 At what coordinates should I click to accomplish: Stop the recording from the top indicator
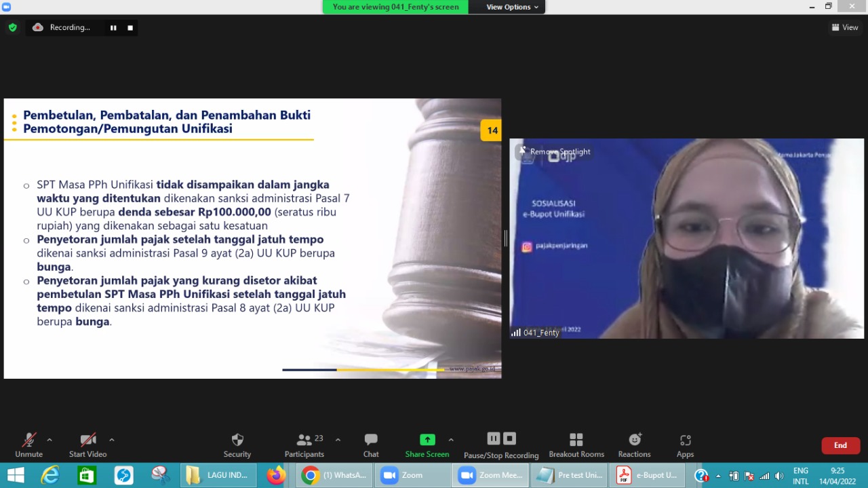pyautogui.click(x=130, y=28)
